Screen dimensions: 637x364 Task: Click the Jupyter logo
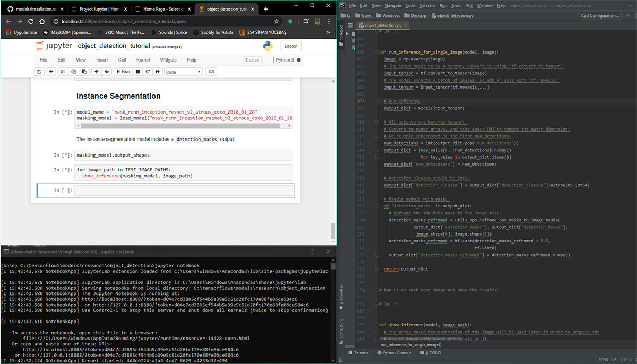pos(54,46)
